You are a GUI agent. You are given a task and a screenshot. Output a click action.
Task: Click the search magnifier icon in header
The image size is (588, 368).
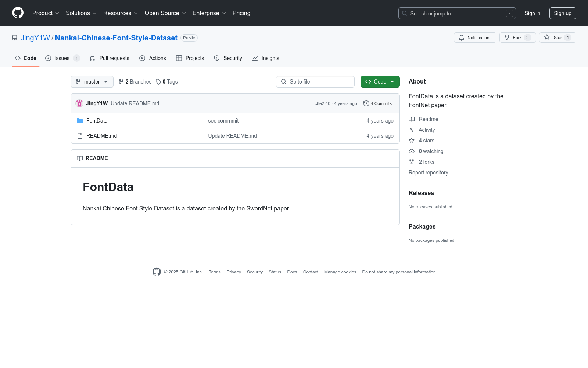[405, 13]
